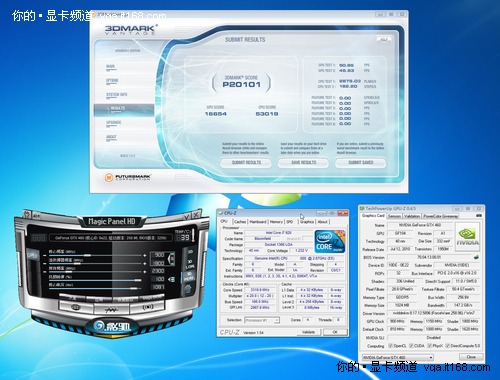Click the screenshot camera icon in GPU-Z
The height and width of the screenshot is (380, 500).
tap(479, 216)
